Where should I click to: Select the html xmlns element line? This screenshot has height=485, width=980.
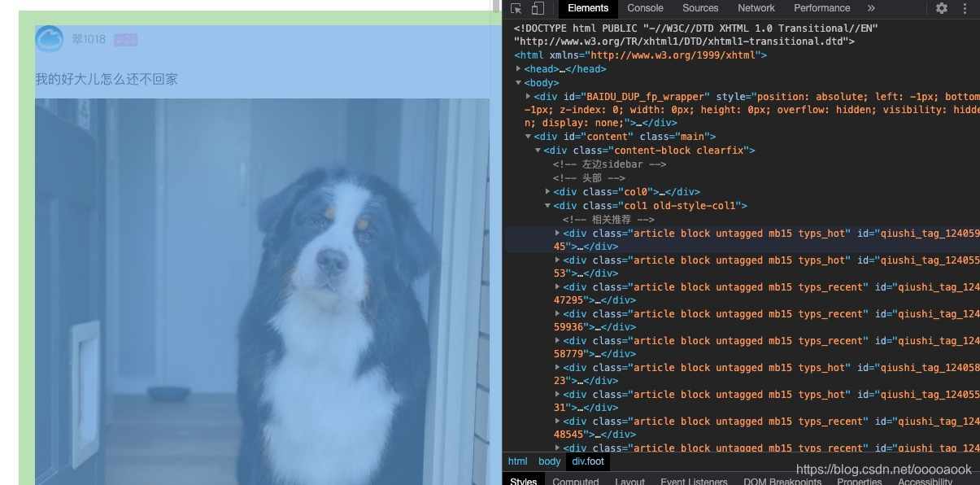(x=641, y=55)
